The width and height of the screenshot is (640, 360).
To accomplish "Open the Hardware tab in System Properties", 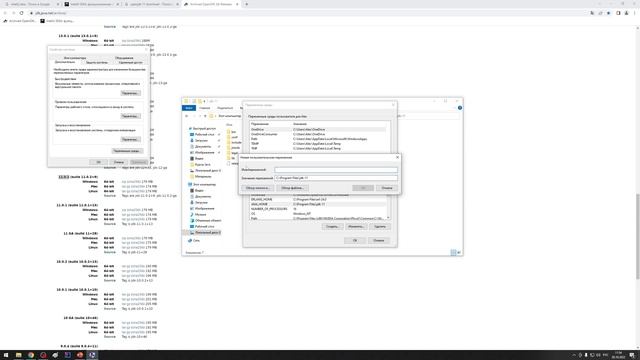I will pyautogui.click(x=124, y=58).
